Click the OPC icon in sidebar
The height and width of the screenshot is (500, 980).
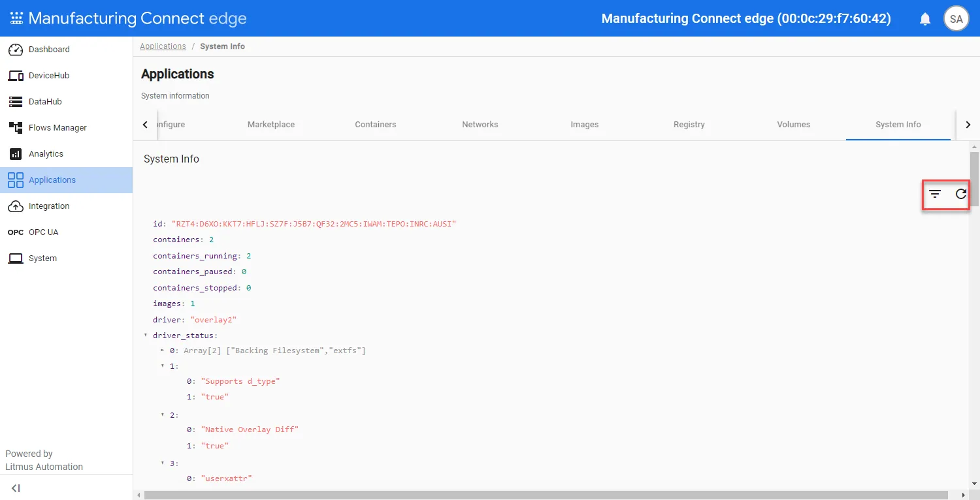click(16, 232)
